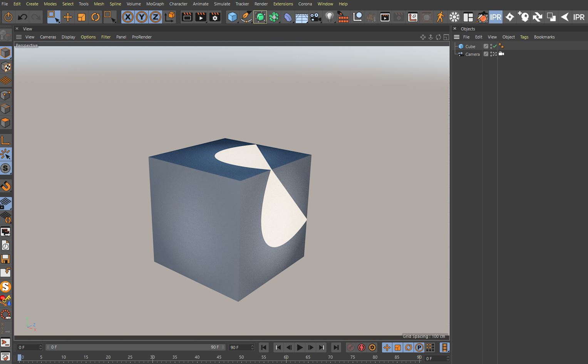Select the Camera object in Objects list
The height and width of the screenshot is (364, 588).
coord(472,54)
